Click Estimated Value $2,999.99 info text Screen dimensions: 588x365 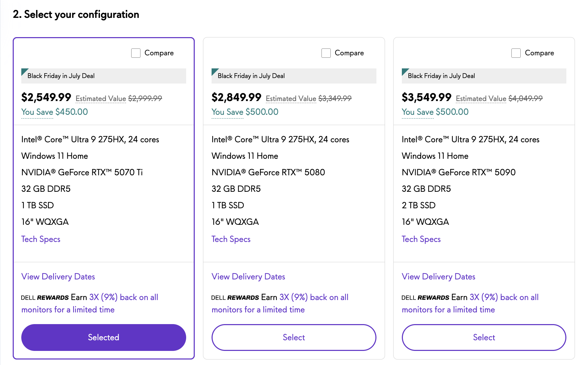pyautogui.click(x=101, y=99)
